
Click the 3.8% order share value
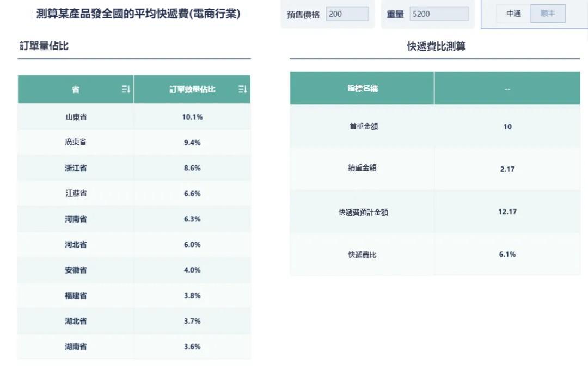(192, 295)
